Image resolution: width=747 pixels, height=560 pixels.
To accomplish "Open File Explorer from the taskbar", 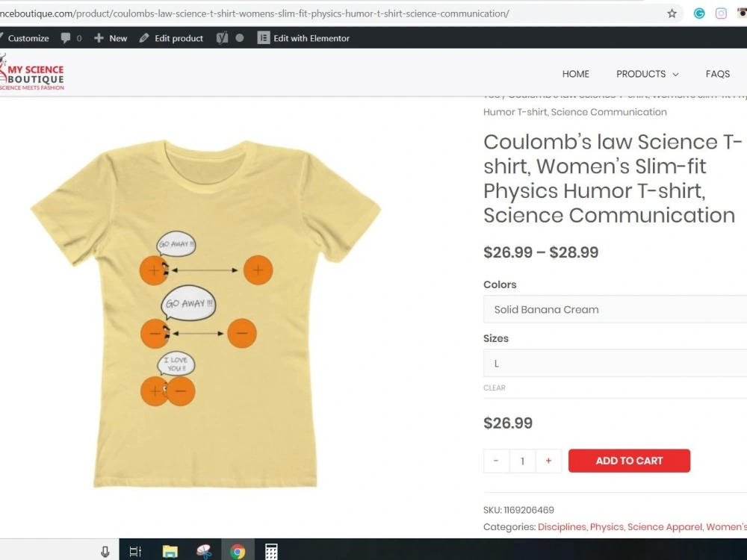I will 170,552.
